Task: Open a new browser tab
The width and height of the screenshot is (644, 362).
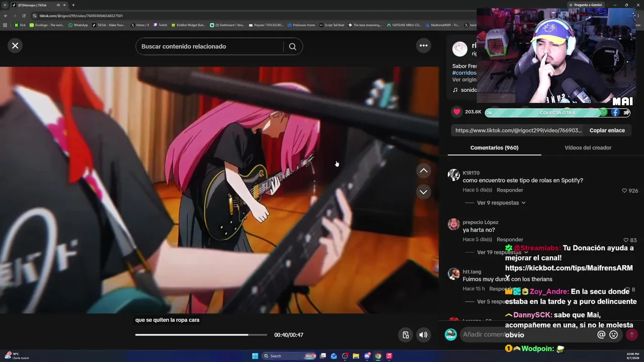Action: 73,5
